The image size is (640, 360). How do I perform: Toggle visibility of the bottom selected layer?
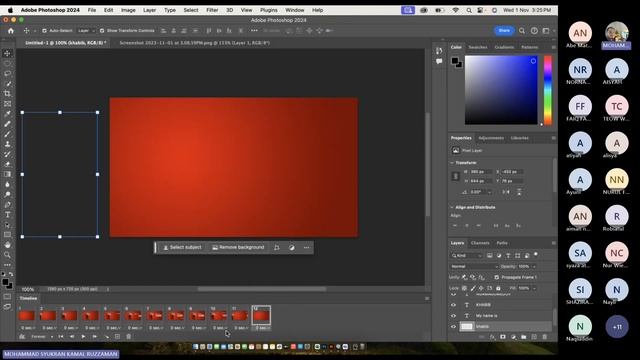453,327
